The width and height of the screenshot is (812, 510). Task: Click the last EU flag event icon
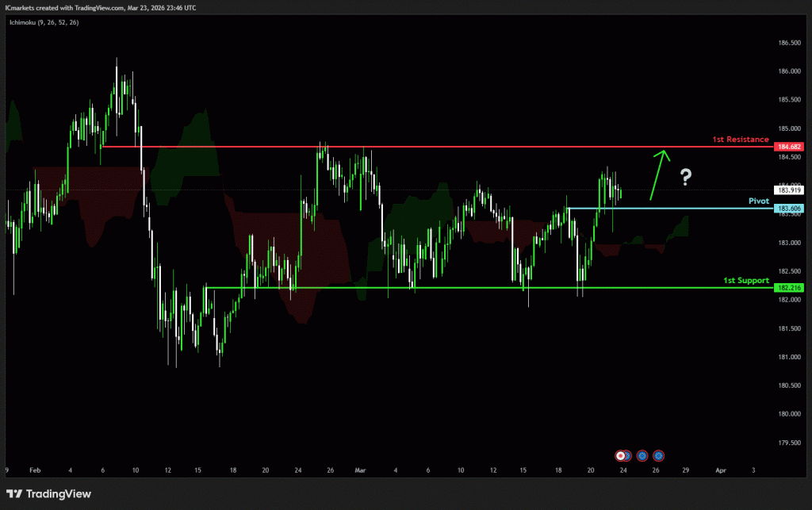pos(658,456)
